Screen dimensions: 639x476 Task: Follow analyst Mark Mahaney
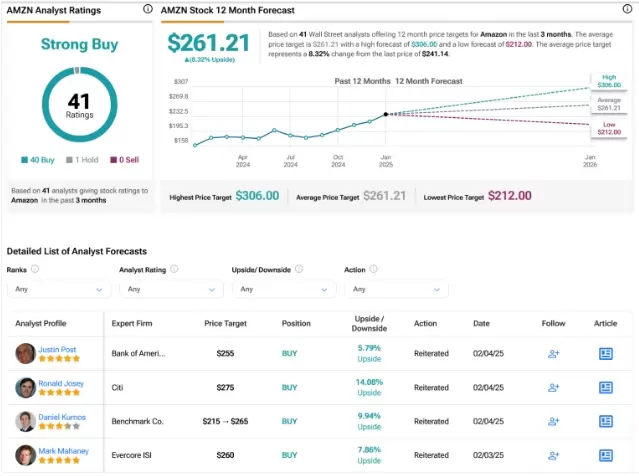(553, 455)
